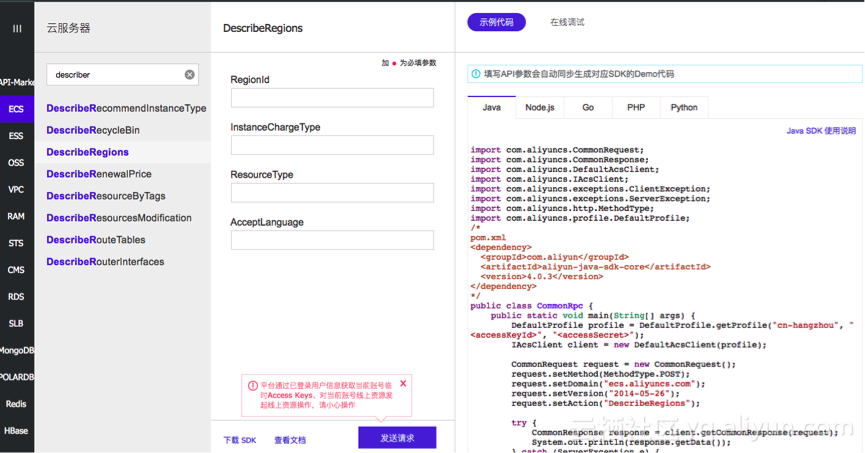This screenshot has width=865, height=453.
Task: Click the ResourceType input field
Action: (332, 193)
